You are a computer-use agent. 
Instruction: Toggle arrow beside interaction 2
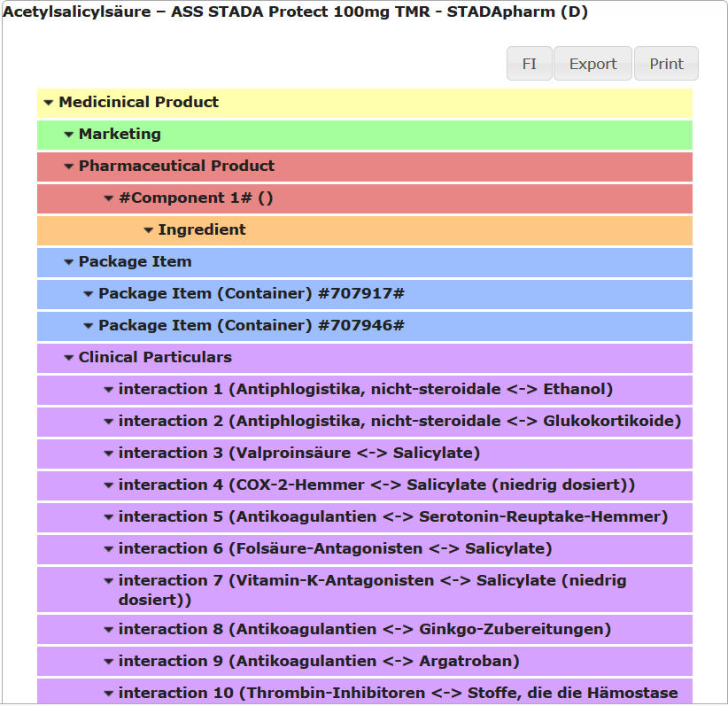coord(109,422)
